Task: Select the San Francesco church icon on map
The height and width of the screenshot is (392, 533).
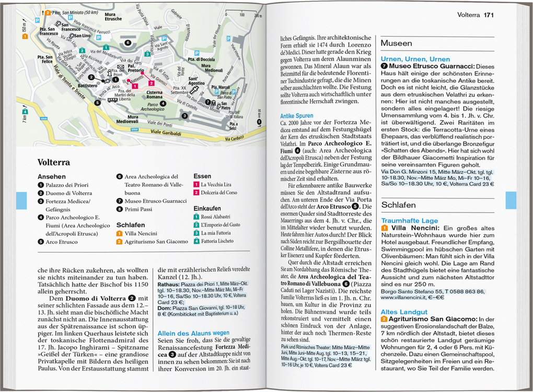Action: (59, 23)
